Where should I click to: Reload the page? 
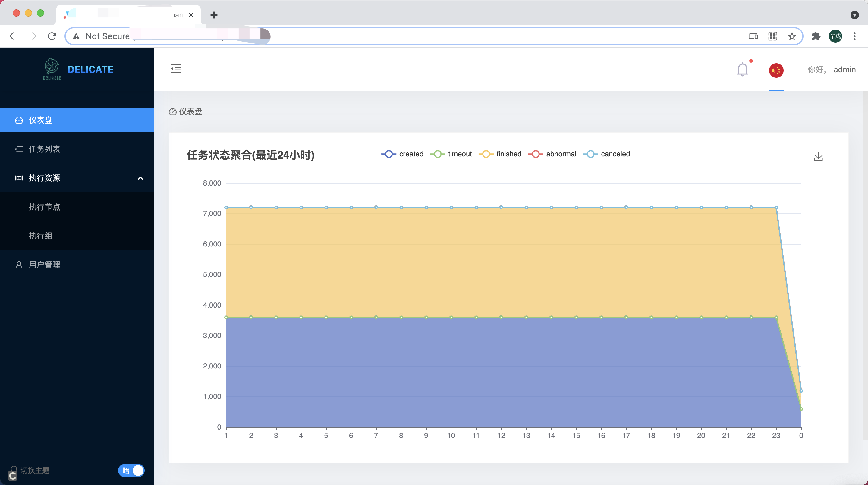point(52,36)
